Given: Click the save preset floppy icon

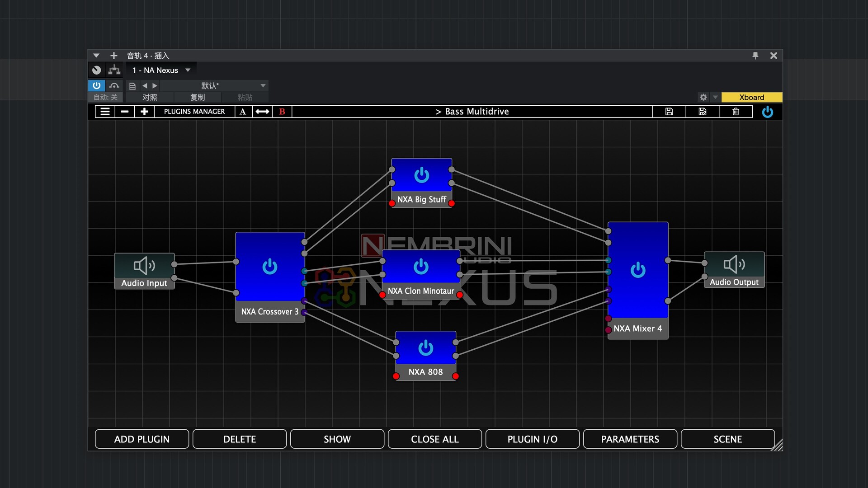Looking at the screenshot, I should pyautogui.click(x=669, y=112).
